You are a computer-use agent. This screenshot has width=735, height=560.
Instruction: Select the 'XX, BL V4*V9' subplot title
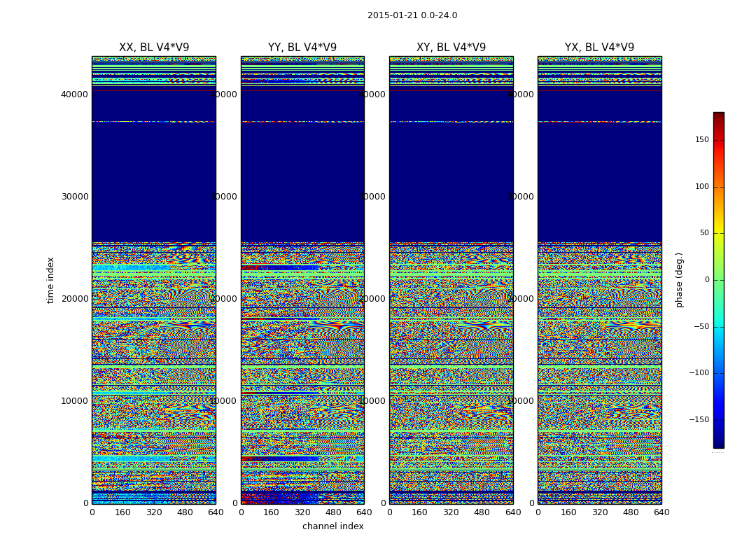pos(154,48)
